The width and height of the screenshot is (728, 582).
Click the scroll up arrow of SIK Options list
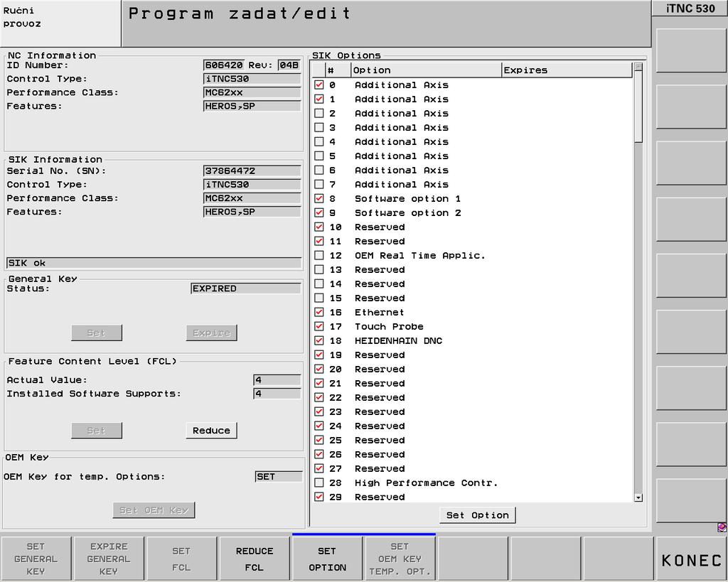[638, 66]
